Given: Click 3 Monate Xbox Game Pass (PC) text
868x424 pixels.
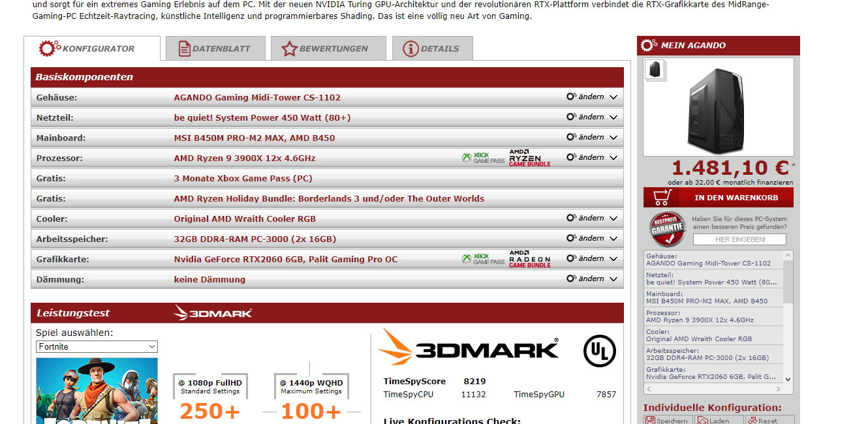Looking at the screenshot, I should [x=243, y=178].
